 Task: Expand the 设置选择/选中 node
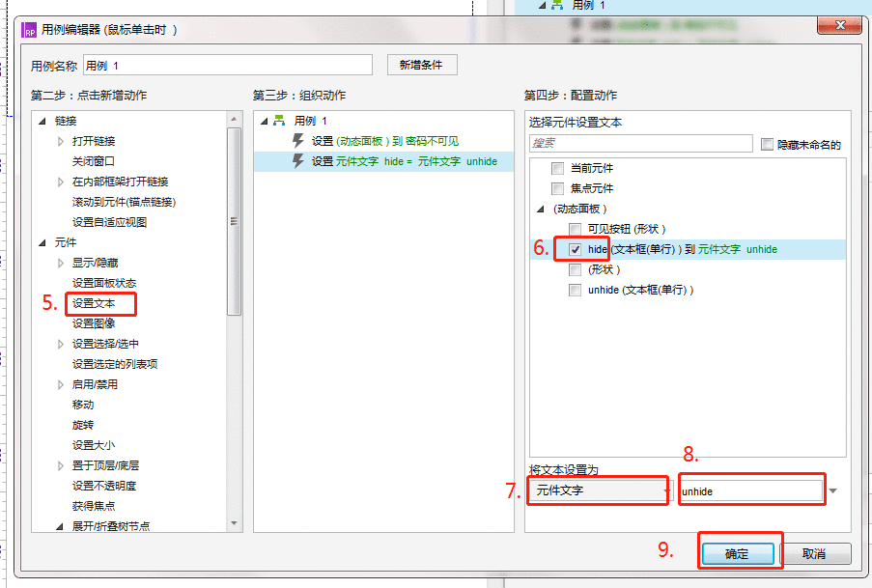click(61, 344)
